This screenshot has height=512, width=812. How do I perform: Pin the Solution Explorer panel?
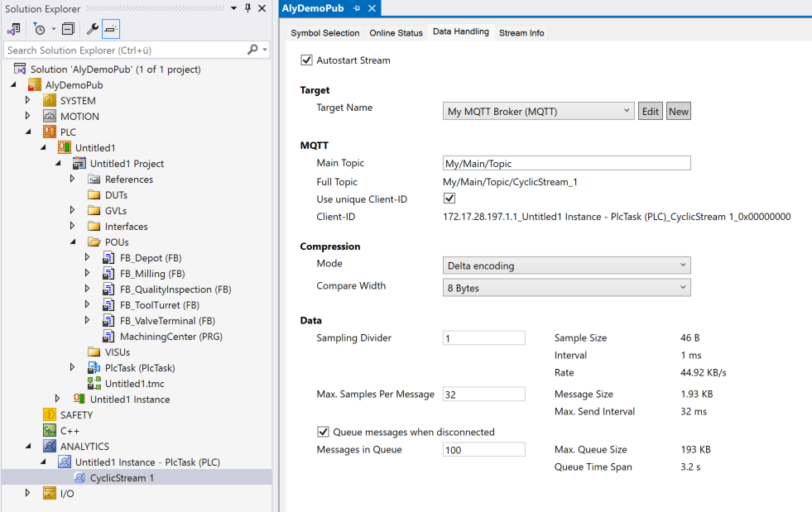[x=247, y=8]
